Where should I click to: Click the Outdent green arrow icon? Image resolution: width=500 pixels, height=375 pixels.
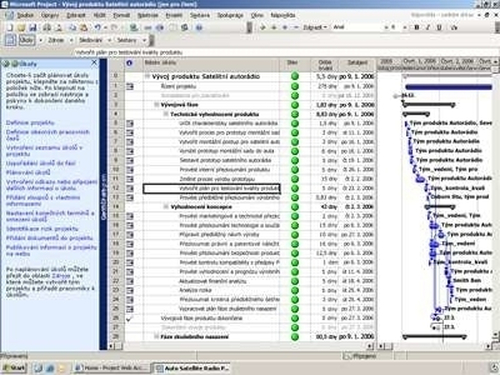263,27
